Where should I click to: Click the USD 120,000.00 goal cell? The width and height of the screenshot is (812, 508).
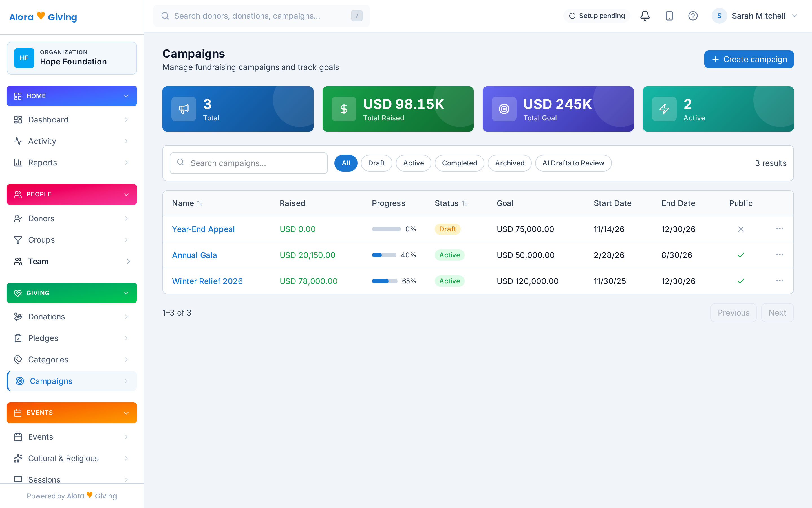(528, 281)
